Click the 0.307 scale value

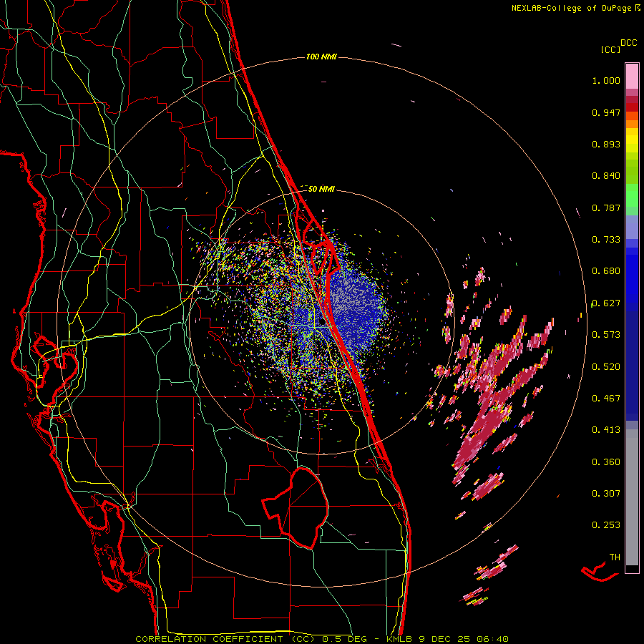[606, 494]
